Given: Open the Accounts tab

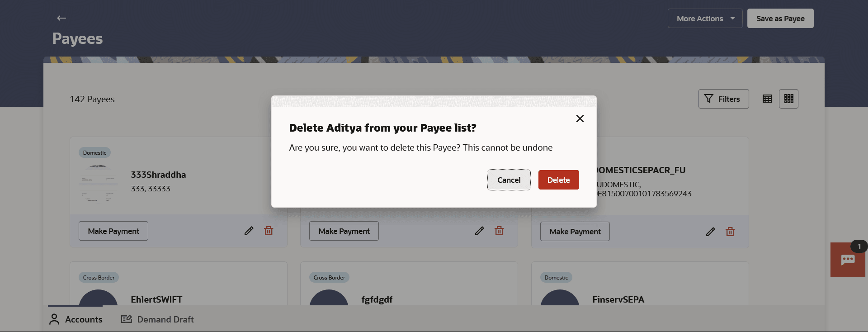Looking at the screenshot, I should tap(76, 319).
